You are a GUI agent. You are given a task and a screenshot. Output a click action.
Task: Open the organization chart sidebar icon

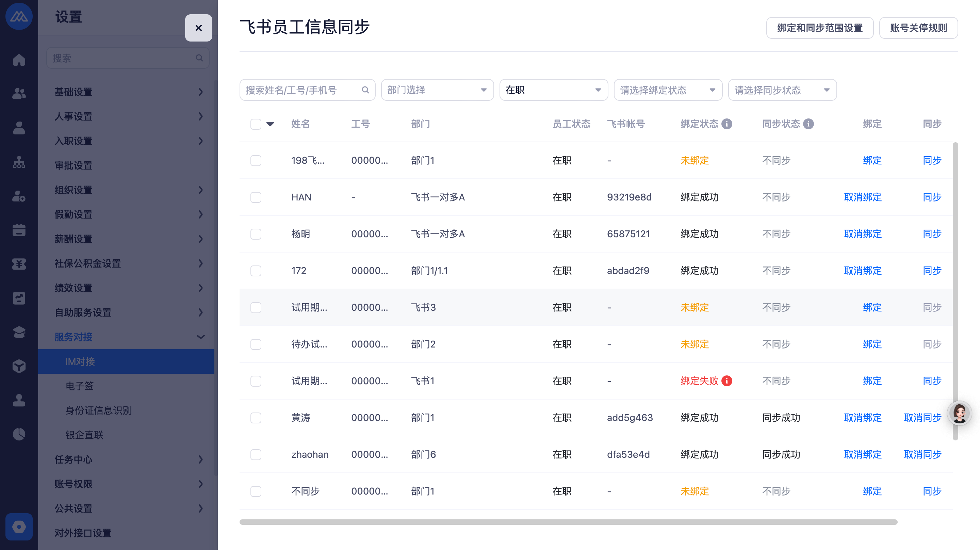pos(19,162)
